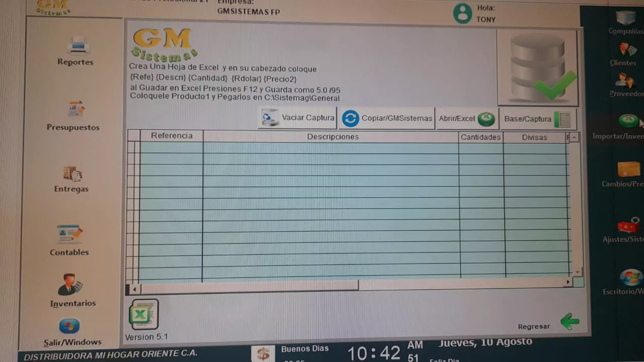644x362 pixels.
Task: Click the Abrir/Excel button
Action: pos(467,119)
